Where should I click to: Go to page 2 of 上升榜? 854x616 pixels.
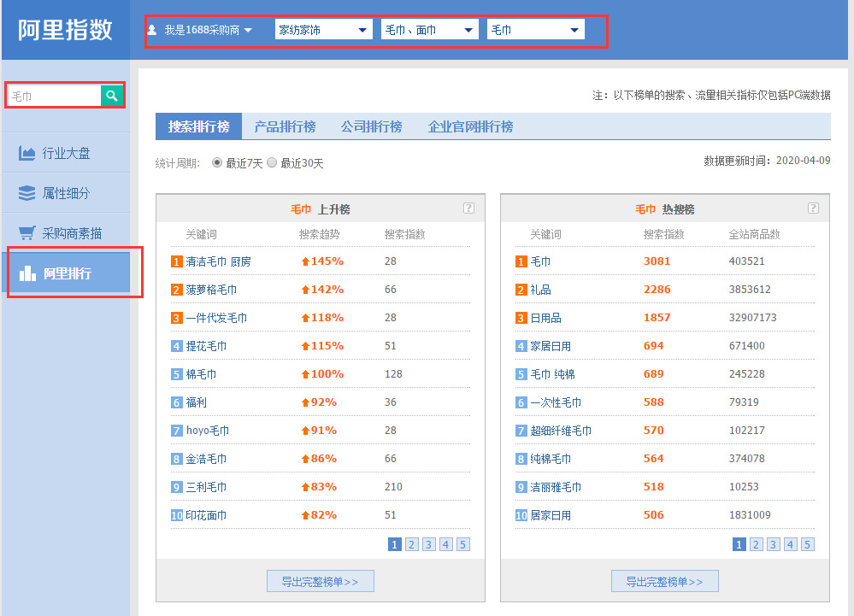pyautogui.click(x=412, y=544)
